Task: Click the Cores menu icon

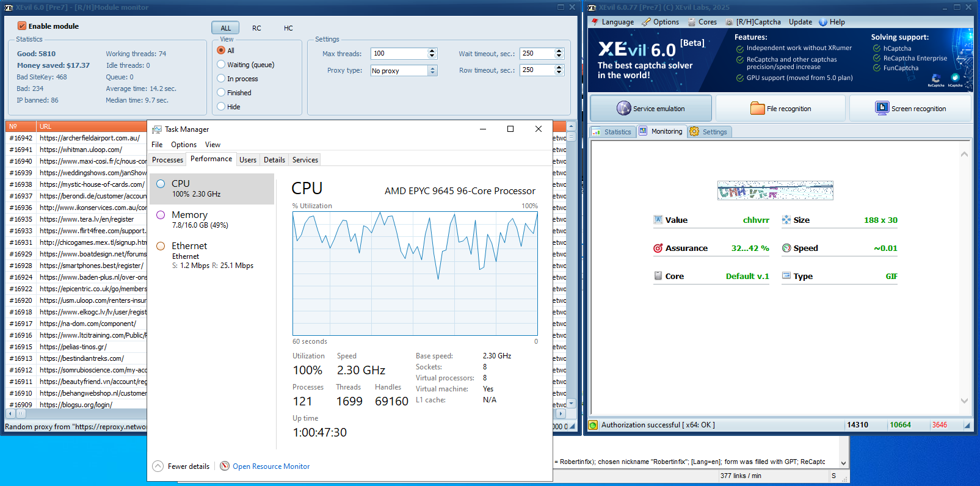Action: 692,22
